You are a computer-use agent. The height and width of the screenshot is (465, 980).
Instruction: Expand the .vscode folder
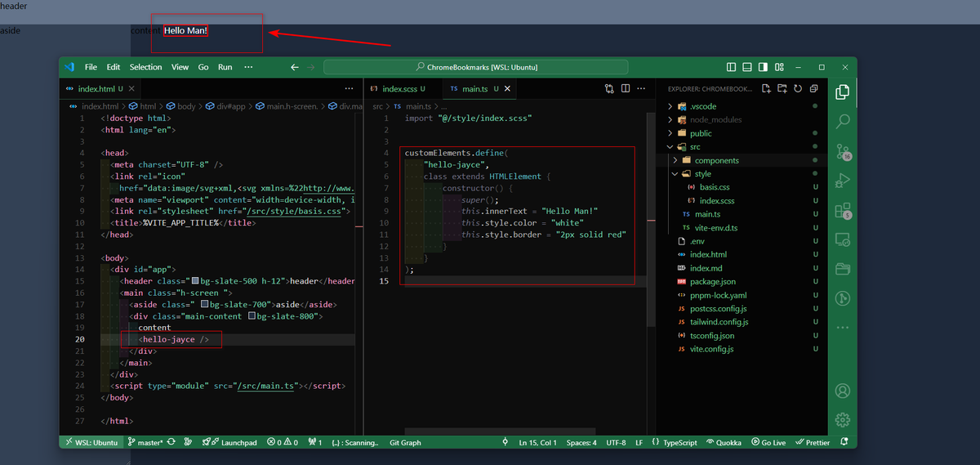tap(701, 106)
